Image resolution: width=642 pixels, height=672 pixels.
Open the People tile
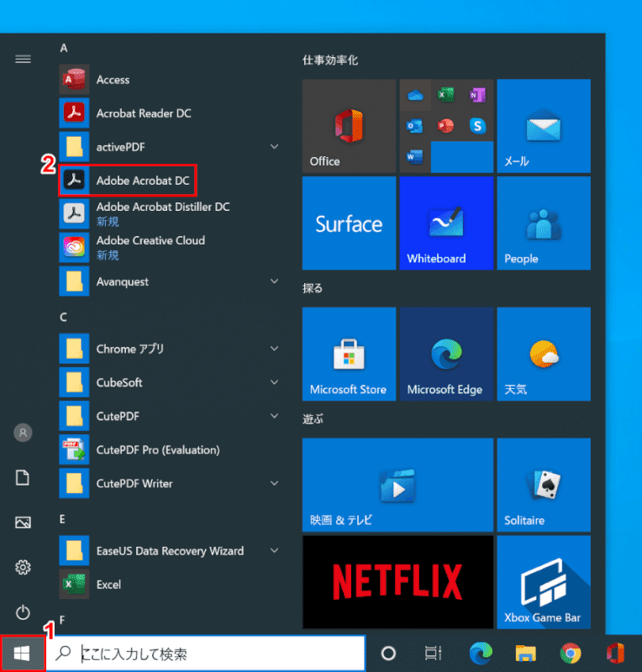(x=544, y=223)
